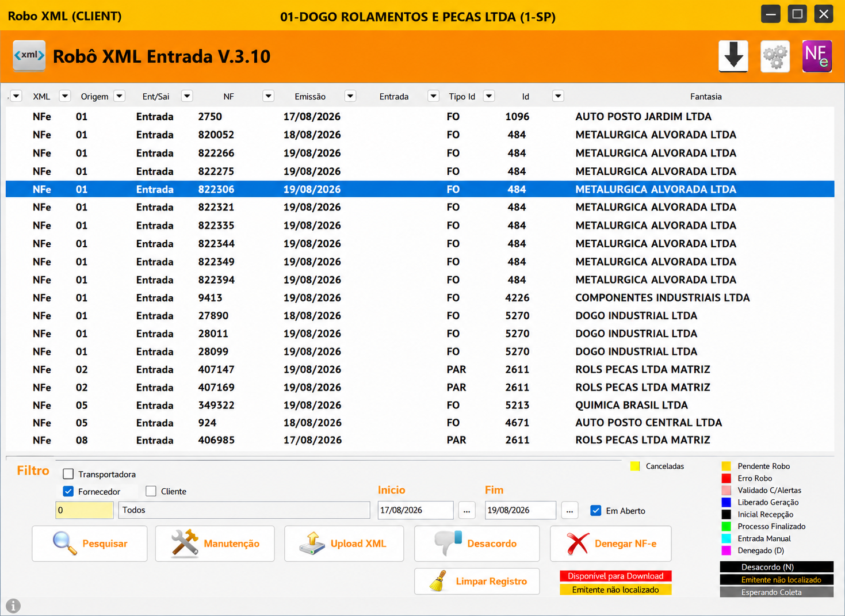
Task: Click red Disponível para Download label
Action: (615, 576)
